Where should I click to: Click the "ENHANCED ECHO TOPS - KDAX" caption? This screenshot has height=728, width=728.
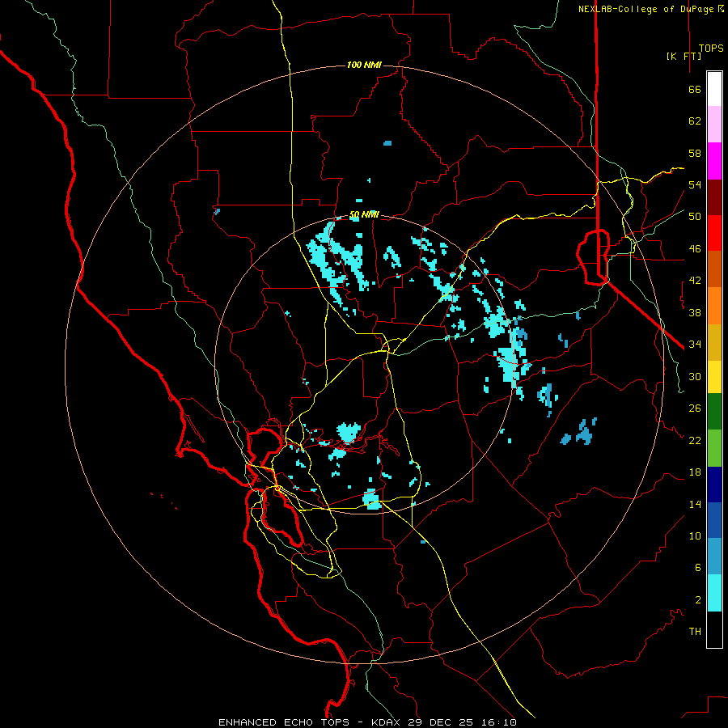click(x=311, y=722)
